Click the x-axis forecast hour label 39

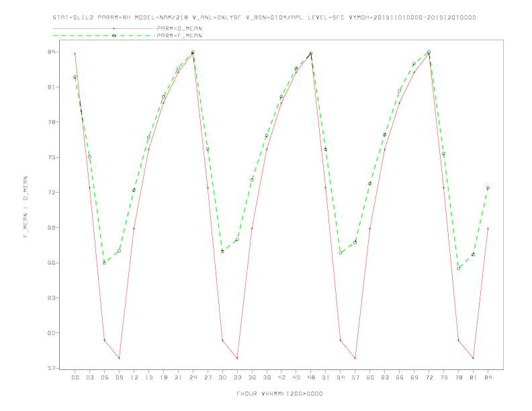[x=267, y=377]
